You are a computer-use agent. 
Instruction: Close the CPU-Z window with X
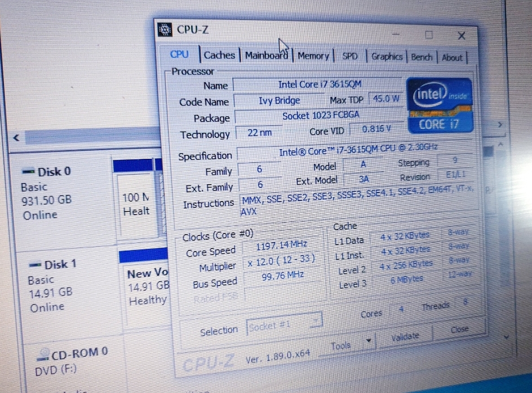pyautogui.click(x=461, y=36)
